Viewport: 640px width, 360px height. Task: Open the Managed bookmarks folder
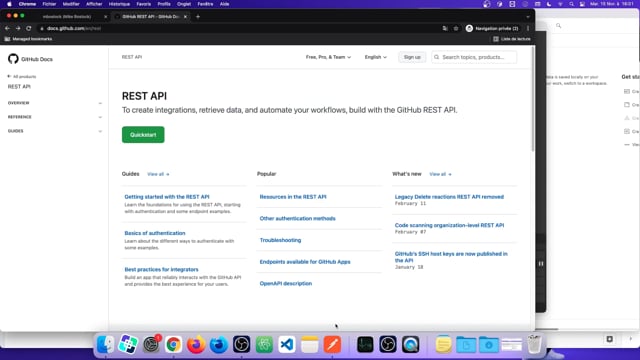29,39
